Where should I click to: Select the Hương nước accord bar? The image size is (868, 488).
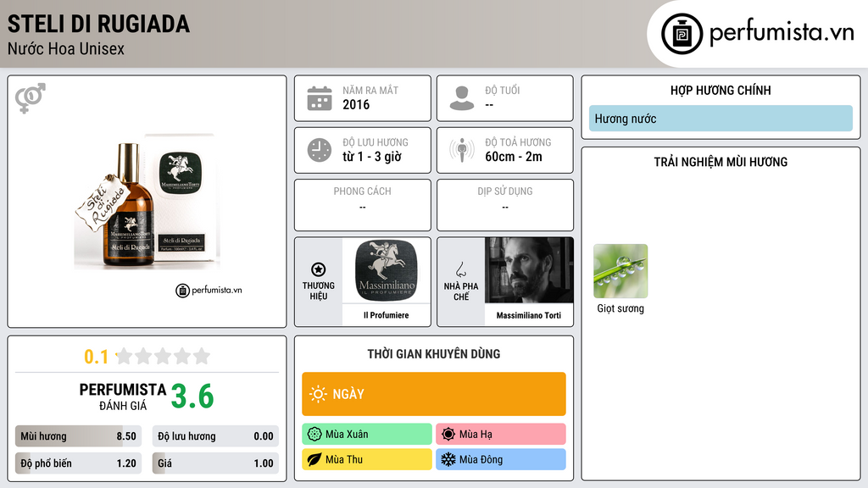click(x=721, y=119)
